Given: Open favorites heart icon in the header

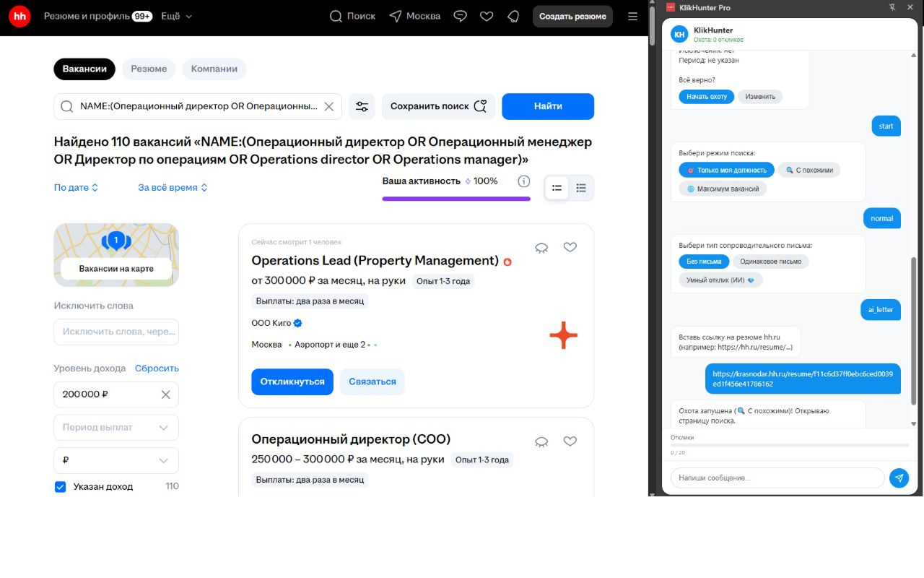Looking at the screenshot, I should pyautogui.click(x=487, y=16).
